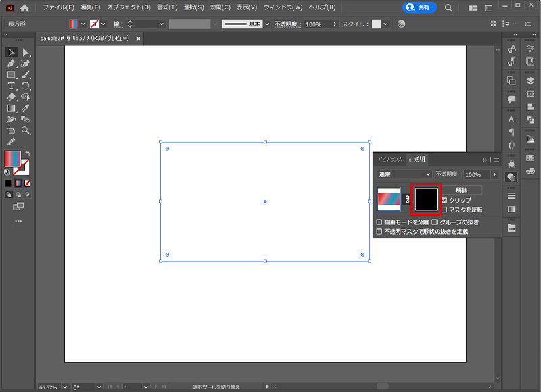Select the black opacity mask thumbnail
Viewport: 541px width, 392px height.
(x=426, y=199)
